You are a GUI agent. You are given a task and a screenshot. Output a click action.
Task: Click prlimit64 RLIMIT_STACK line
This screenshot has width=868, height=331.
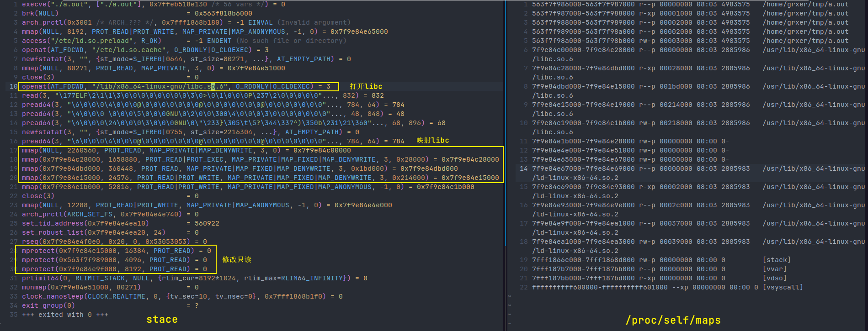[x=195, y=278]
